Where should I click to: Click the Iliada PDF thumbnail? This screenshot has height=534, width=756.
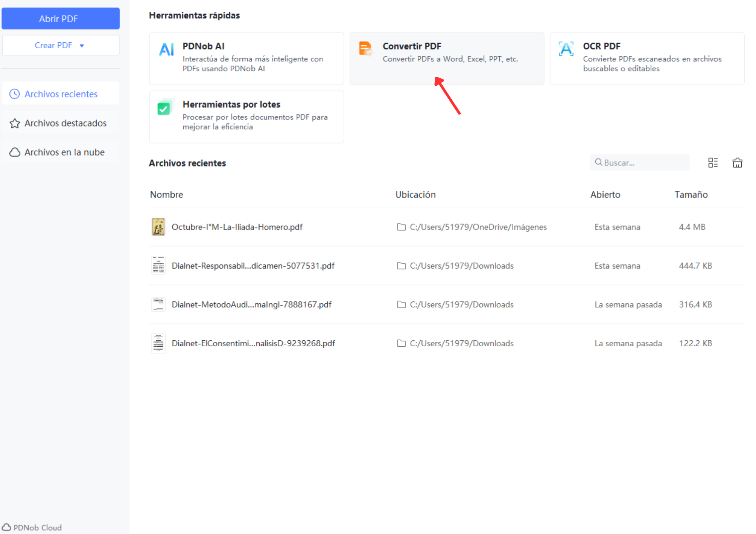click(x=158, y=227)
